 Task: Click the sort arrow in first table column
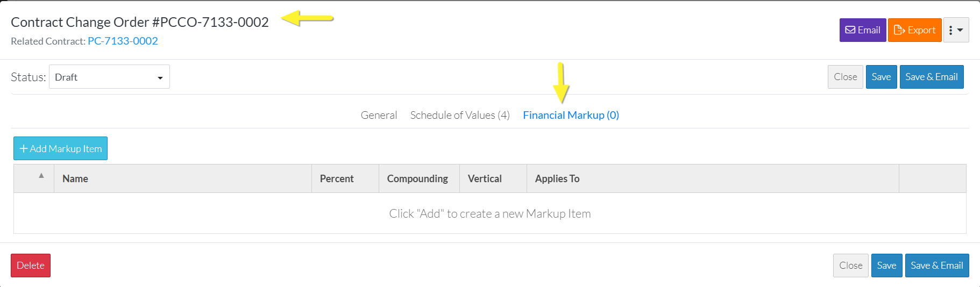coord(41,175)
